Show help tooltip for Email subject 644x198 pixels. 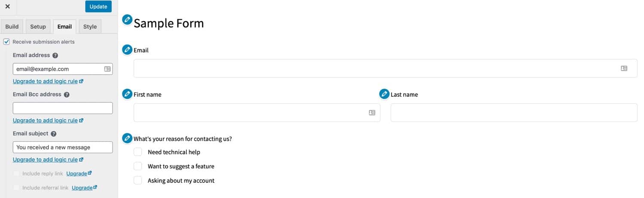pyautogui.click(x=54, y=134)
